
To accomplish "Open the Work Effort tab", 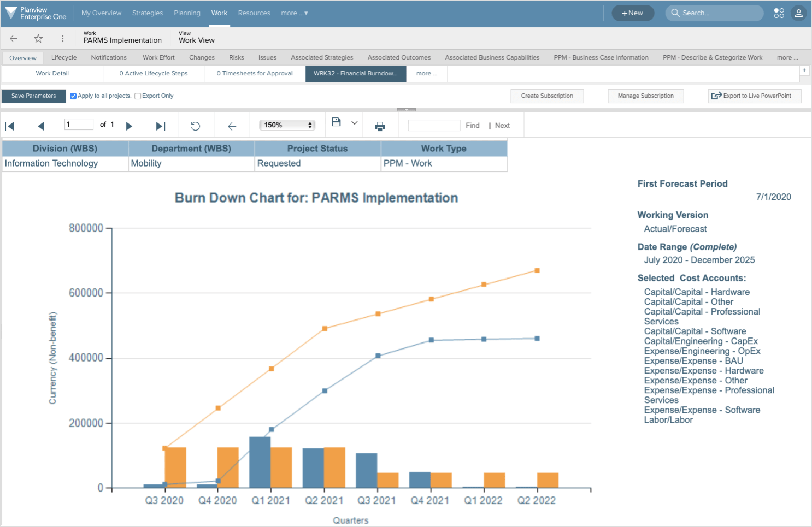I will (158, 57).
